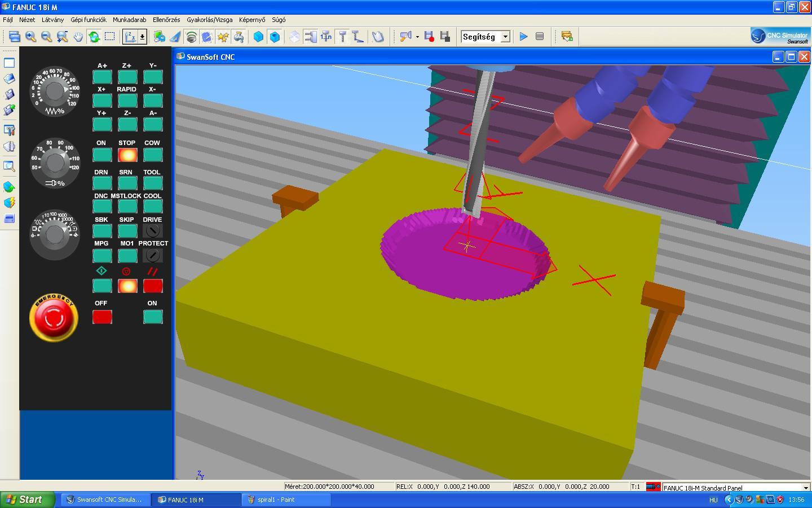Toggle the DRN dry run button

pos(102,183)
